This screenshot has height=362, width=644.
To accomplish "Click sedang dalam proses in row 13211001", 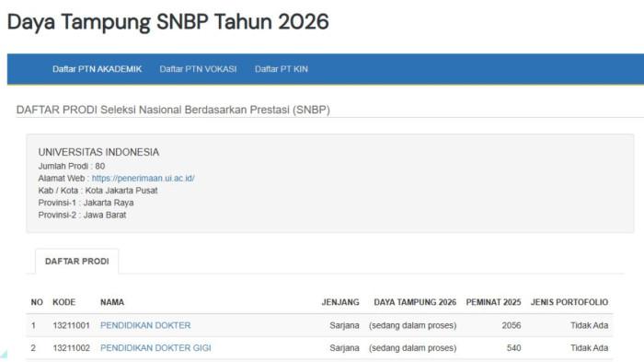I will tap(412, 325).
